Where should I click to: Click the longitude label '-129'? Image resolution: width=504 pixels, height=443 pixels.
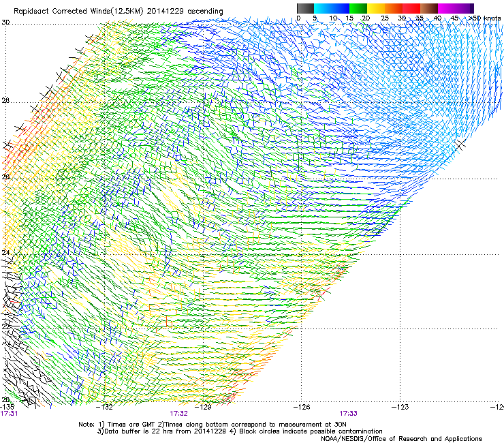coord(204,407)
